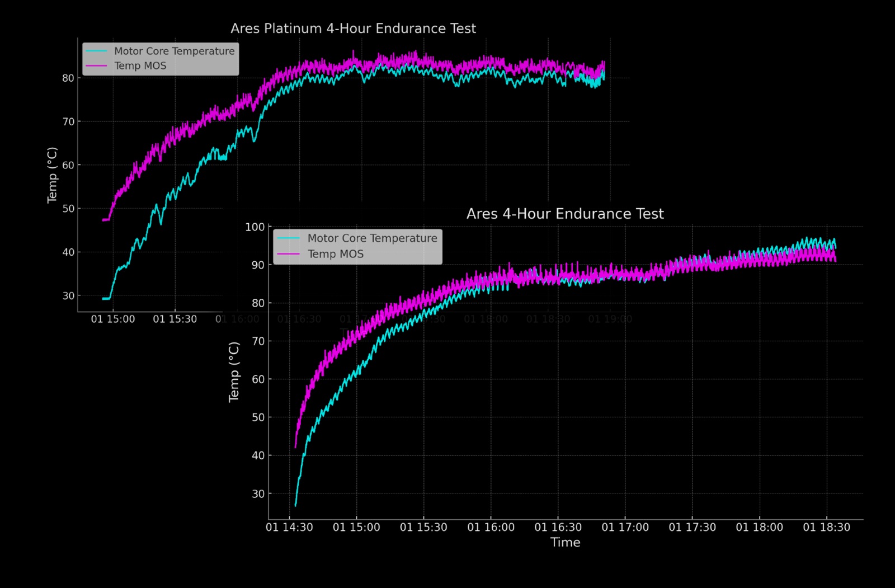
Task: Select Temp MOS label in lower chart legend
Action: pyautogui.click(x=336, y=254)
